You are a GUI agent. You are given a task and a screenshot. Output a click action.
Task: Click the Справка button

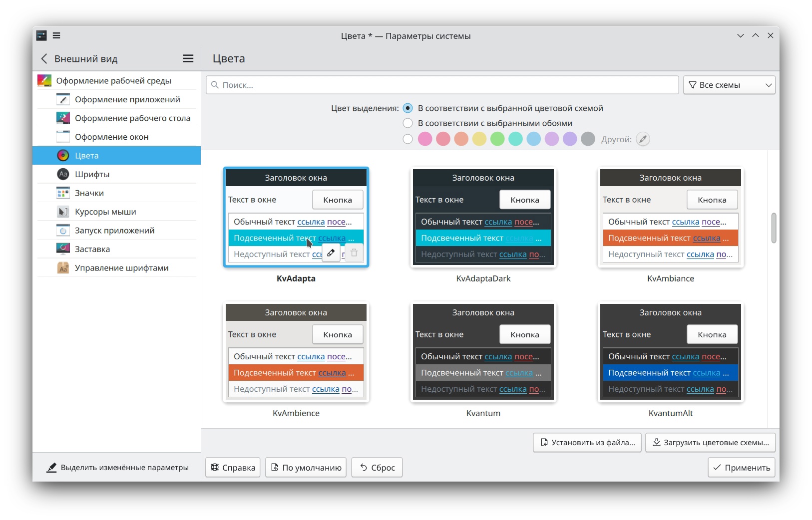click(x=233, y=467)
